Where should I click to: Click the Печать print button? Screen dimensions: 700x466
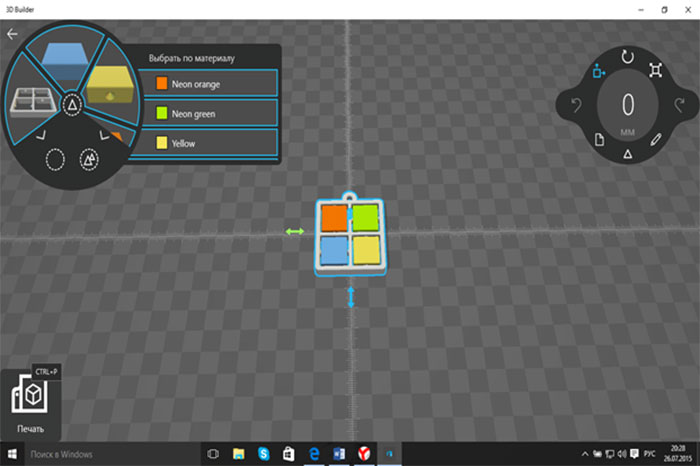tap(30, 404)
